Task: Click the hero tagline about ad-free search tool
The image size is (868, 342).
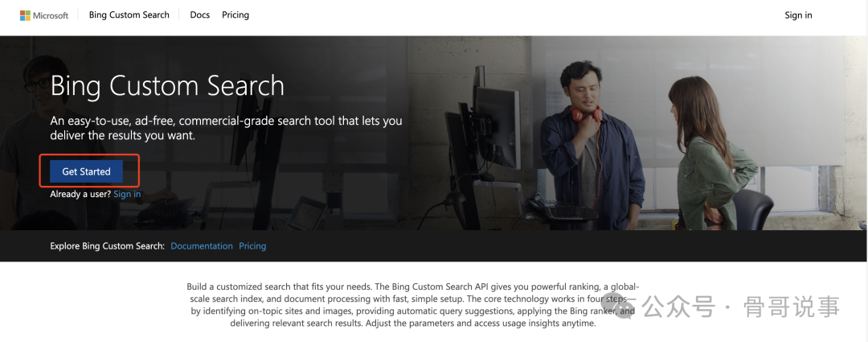Action: point(226,127)
